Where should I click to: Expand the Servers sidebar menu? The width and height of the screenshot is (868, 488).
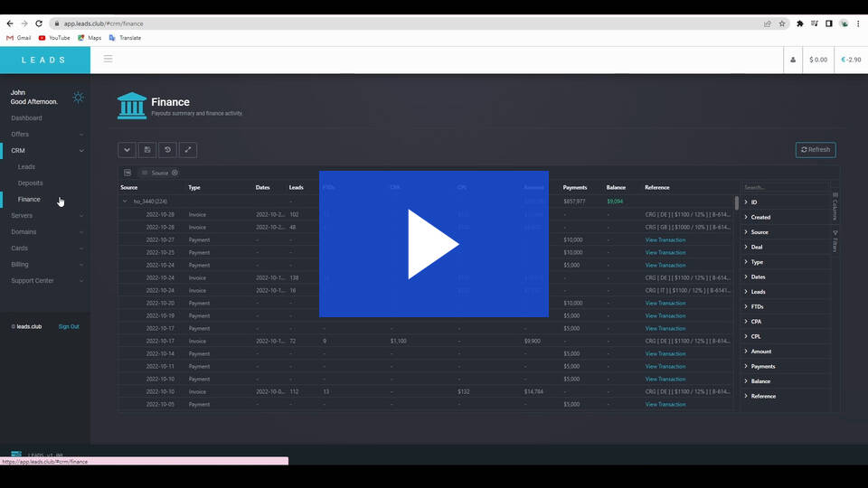[x=46, y=216]
